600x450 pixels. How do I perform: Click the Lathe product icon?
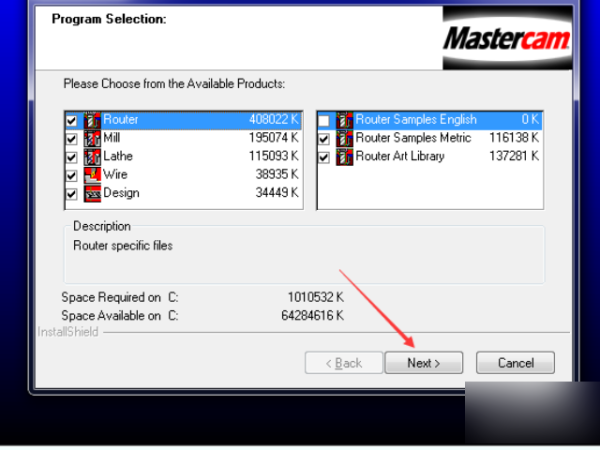pyautogui.click(x=92, y=157)
